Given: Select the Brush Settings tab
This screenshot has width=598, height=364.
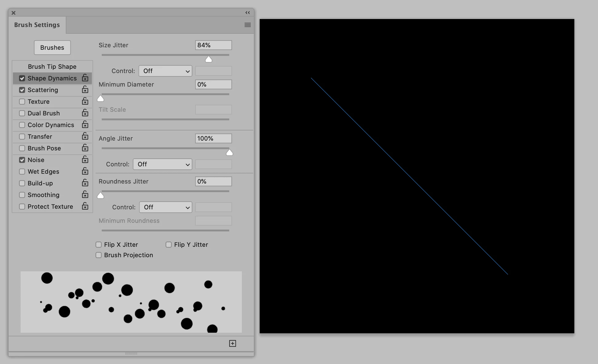Looking at the screenshot, I should pyautogui.click(x=37, y=25).
